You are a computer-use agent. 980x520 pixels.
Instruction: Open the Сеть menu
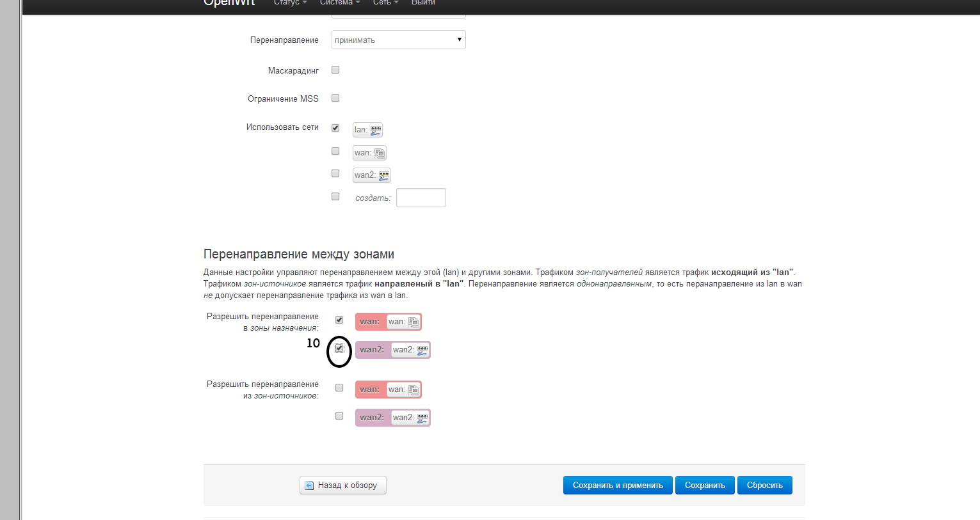pyautogui.click(x=385, y=3)
